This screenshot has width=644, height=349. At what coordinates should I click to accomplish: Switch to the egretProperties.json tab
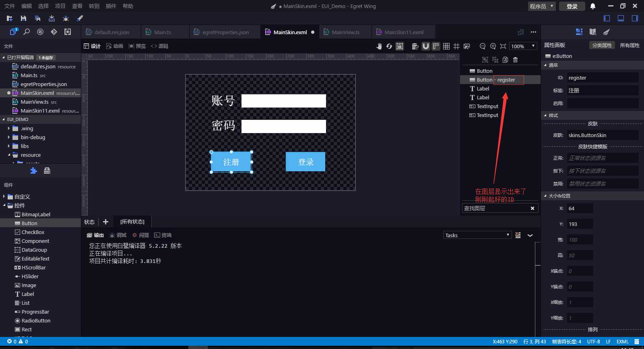coord(225,32)
